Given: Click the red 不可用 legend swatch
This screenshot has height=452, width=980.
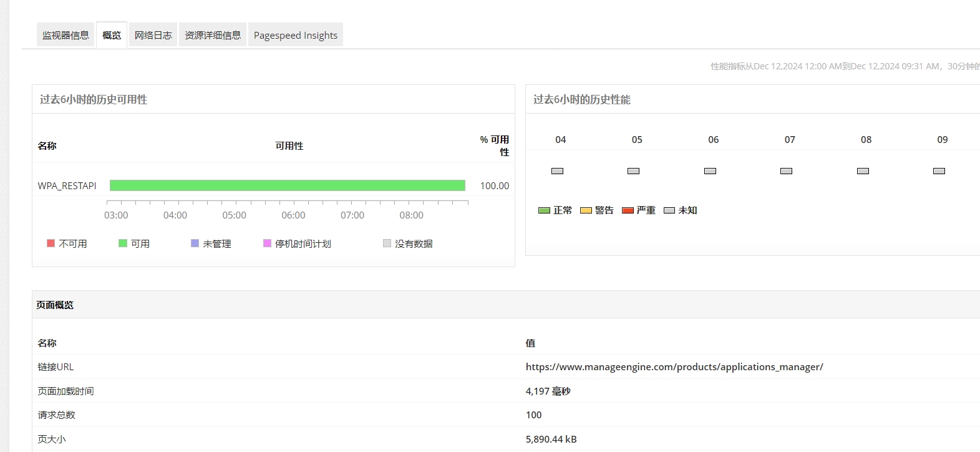Looking at the screenshot, I should [51, 243].
